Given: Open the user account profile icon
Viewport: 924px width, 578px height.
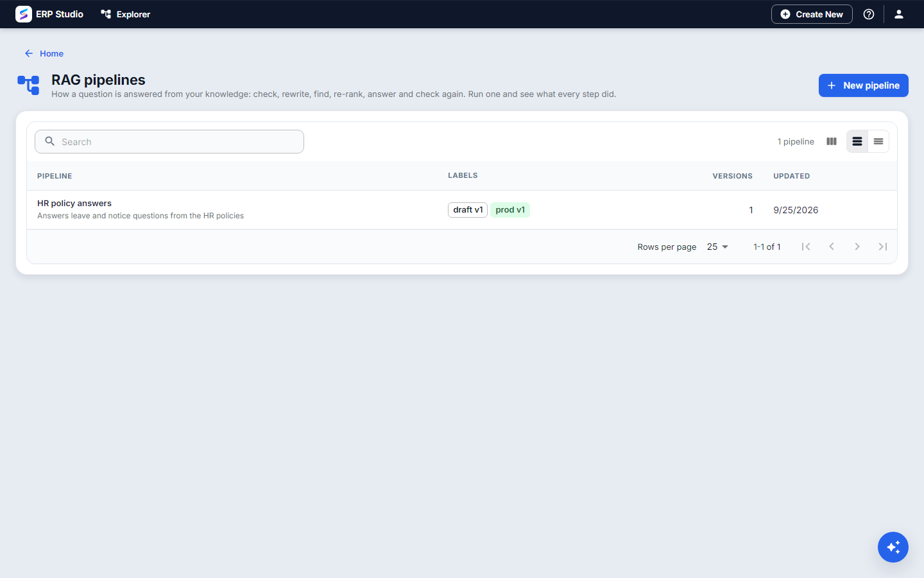Looking at the screenshot, I should point(899,14).
